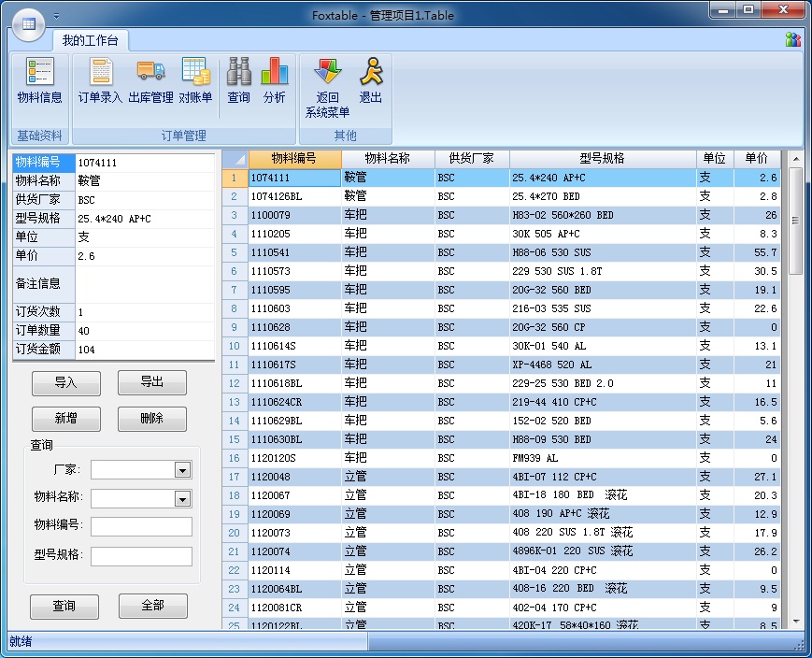Open 出库管理 truck icon
The width and height of the screenshot is (812, 658).
pos(150,80)
